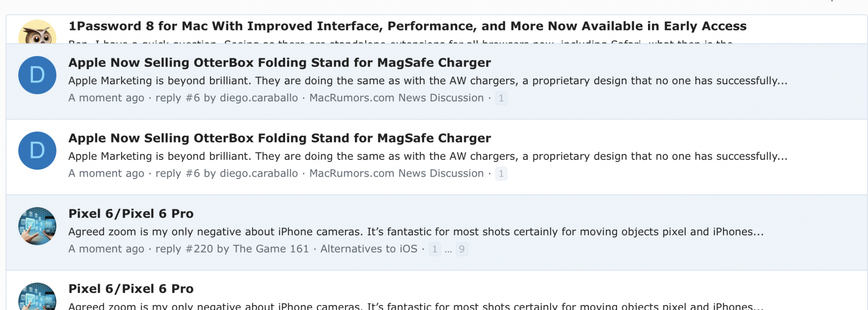Screen dimensions: 868x310
Task: Open Apple Marketing snippet in shaded OtterBox row
Action: pos(427,81)
